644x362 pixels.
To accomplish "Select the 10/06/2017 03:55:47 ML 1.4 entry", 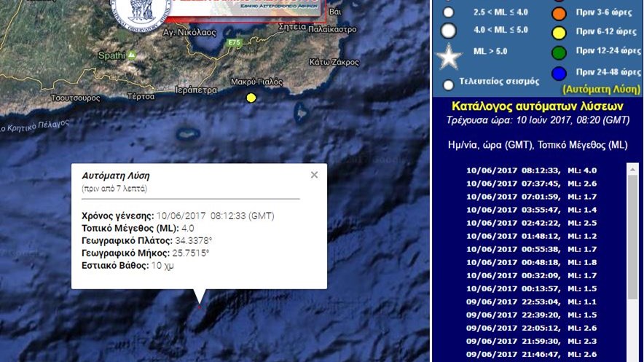I will click(x=532, y=210).
